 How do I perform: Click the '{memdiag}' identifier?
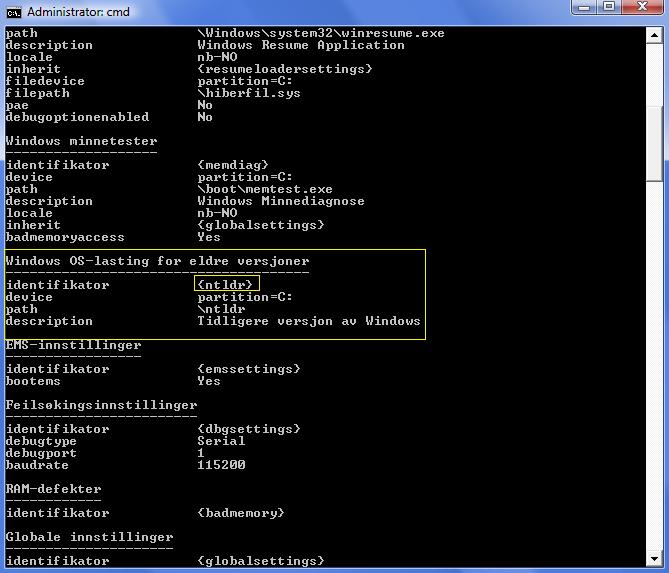pyautogui.click(x=233, y=165)
